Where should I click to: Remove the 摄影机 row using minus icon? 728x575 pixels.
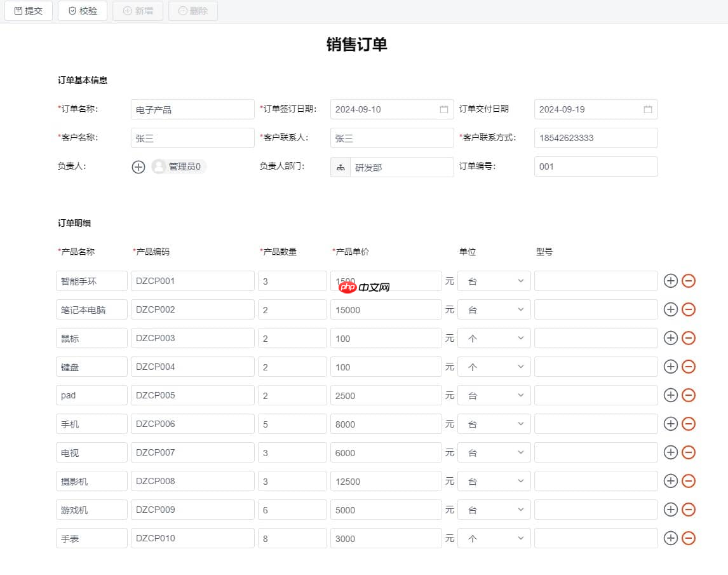click(x=689, y=480)
